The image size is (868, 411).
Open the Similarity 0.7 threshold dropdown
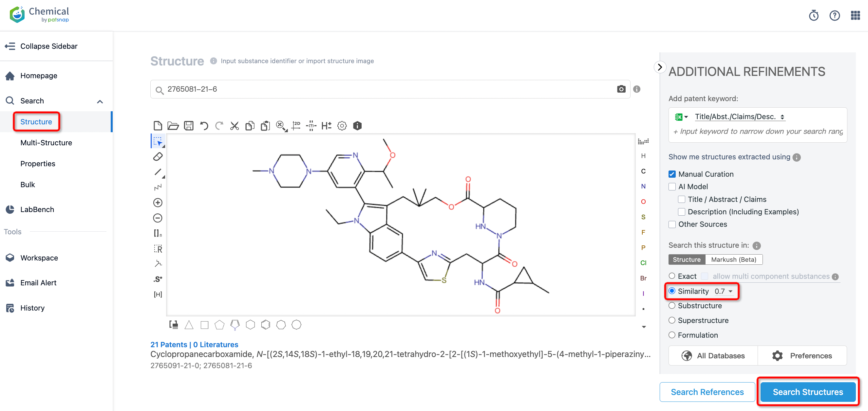click(724, 291)
